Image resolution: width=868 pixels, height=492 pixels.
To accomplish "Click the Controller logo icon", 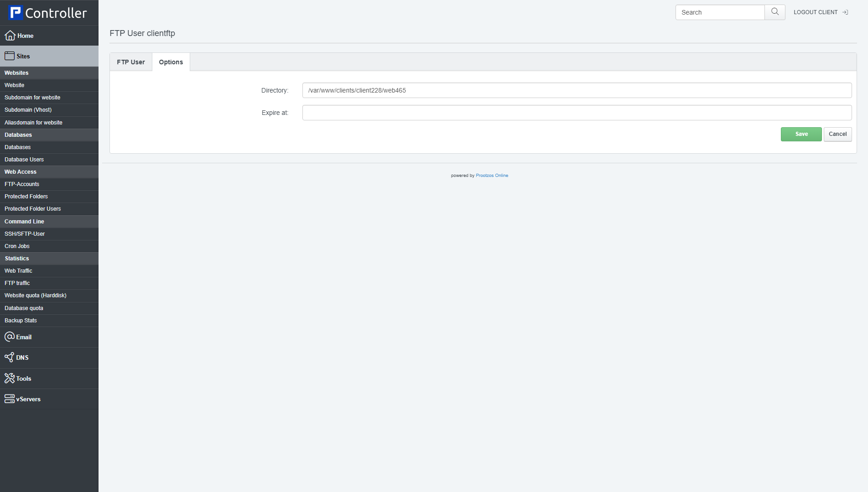I will pyautogui.click(x=16, y=13).
